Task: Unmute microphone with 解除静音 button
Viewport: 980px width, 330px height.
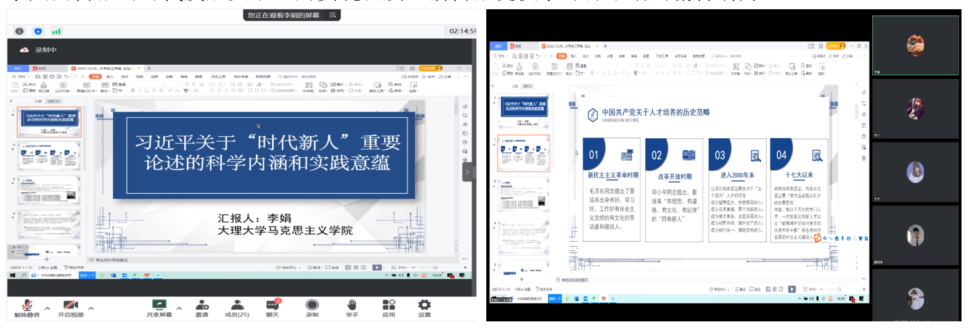Action: [27, 307]
